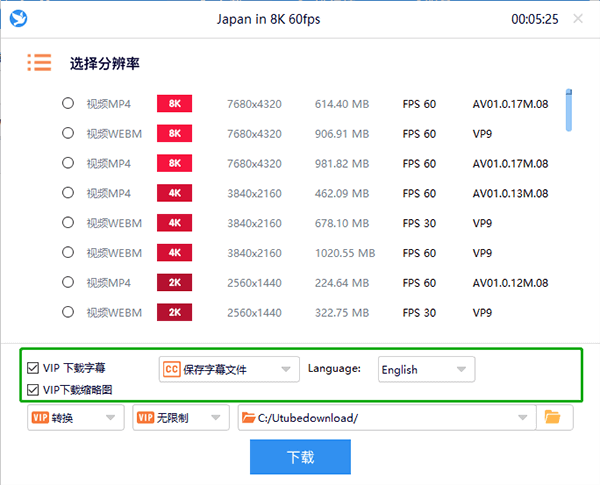Click the 4K badge for 462.09 MB video
600x485 pixels.
(174, 192)
